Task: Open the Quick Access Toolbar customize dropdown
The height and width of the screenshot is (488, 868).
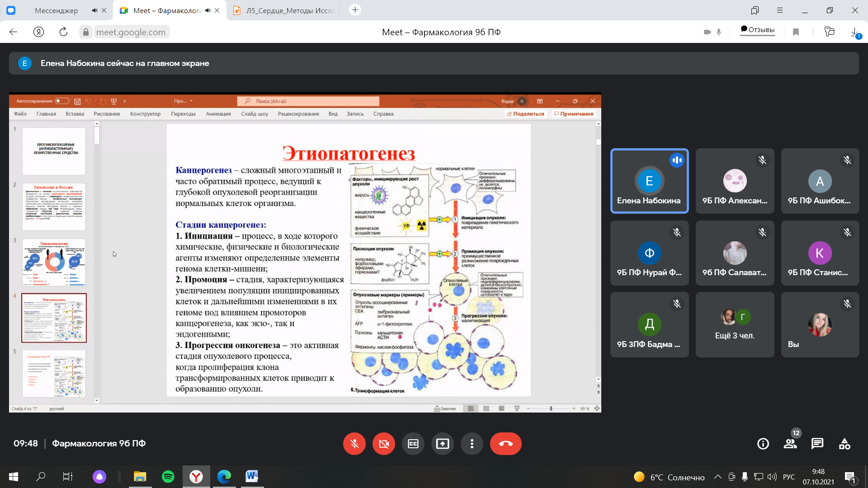Action: 124,101
